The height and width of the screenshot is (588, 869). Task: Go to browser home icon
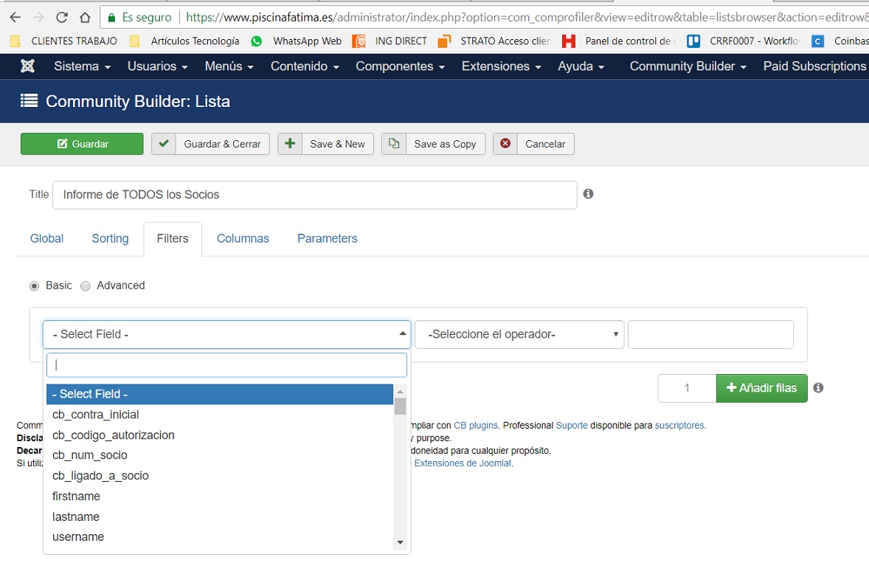(85, 17)
